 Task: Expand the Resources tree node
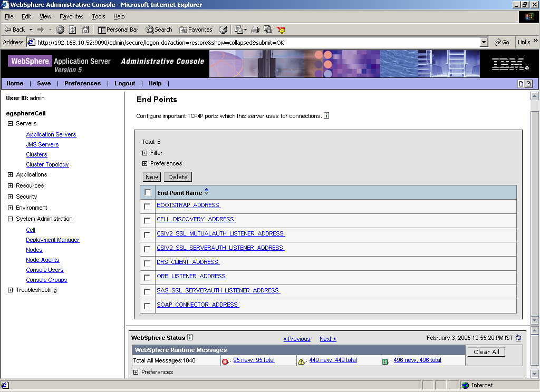11,186
